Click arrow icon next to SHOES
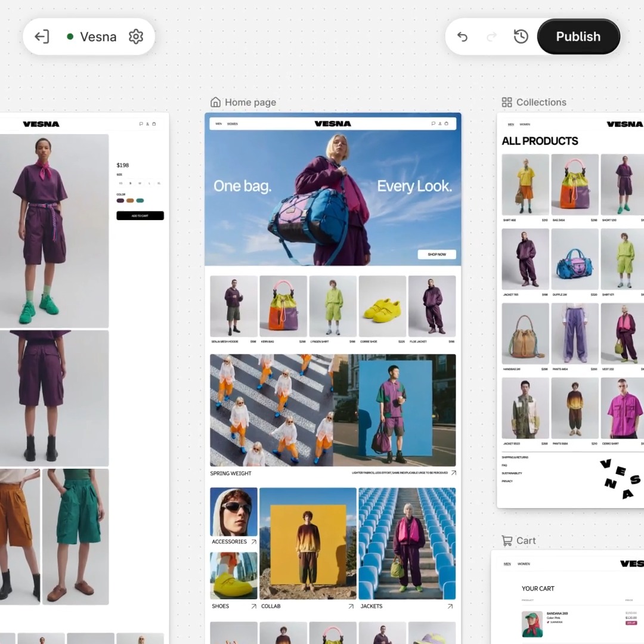 (x=254, y=606)
